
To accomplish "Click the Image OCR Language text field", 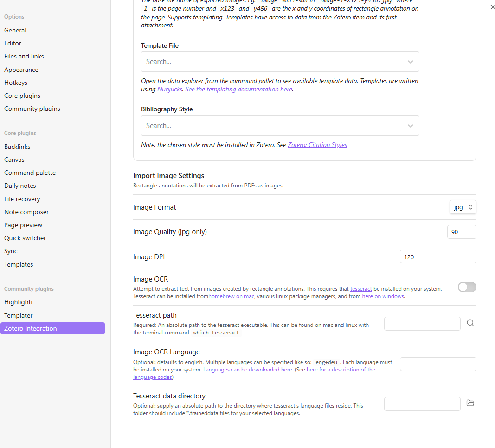I will (x=437, y=364).
